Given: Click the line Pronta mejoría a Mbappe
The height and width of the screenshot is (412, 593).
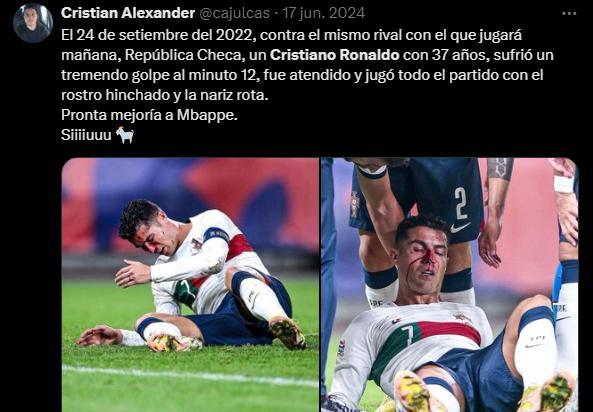Looking at the screenshot, I should pos(149,115).
